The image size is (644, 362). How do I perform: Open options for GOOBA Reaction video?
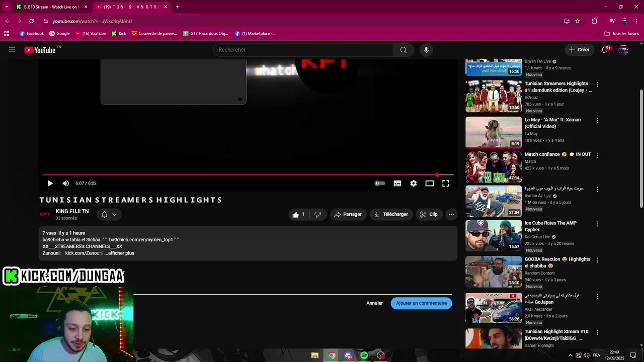598,260
